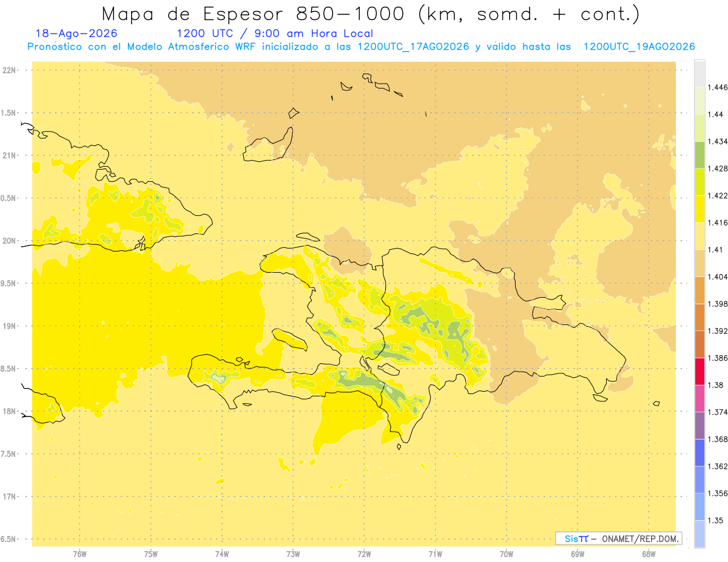Click the '75W' longitude label
This screenshot has width=728, height=562.
point(150,554)
